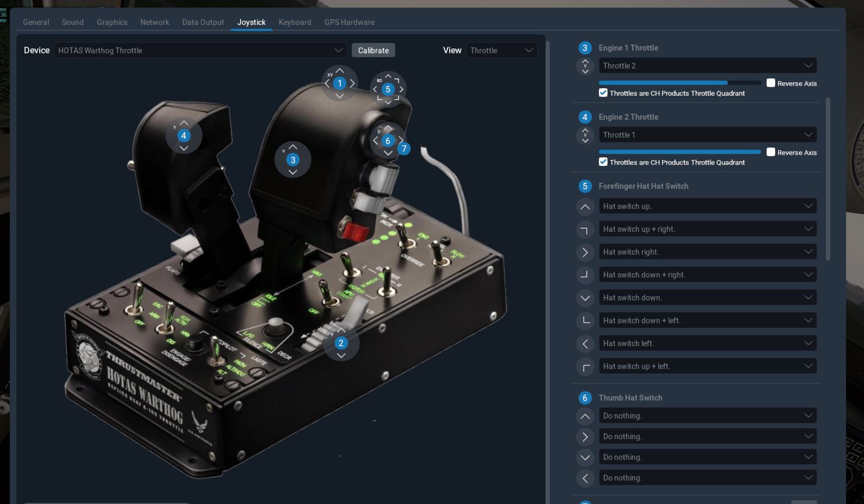The width and height of the screenshot is (864, 504).
Task: Open the 'Hat switch down.' dropdown
Action: click(x=707, y=298)
